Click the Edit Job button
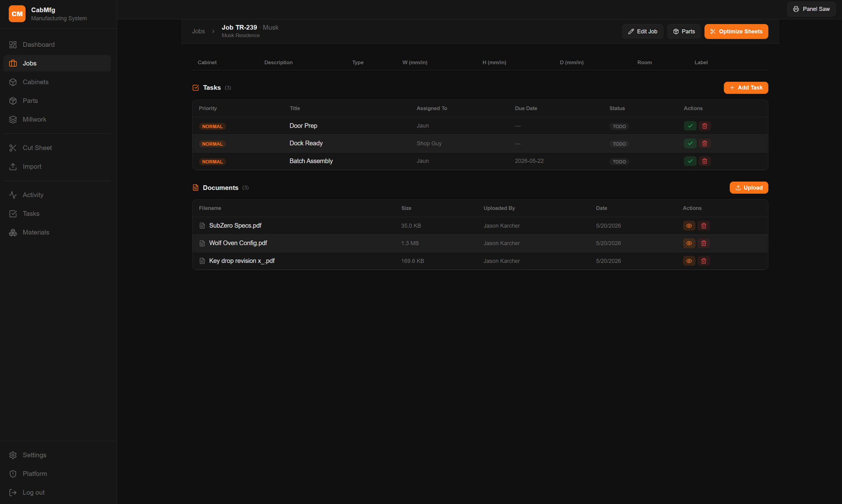842x504 pixels. (x=642, y=31)
